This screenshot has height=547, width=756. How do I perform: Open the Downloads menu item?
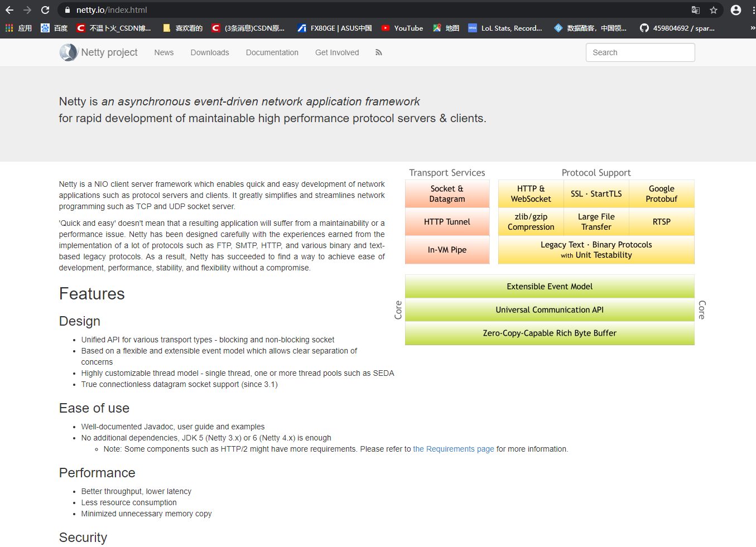(210, 52)
